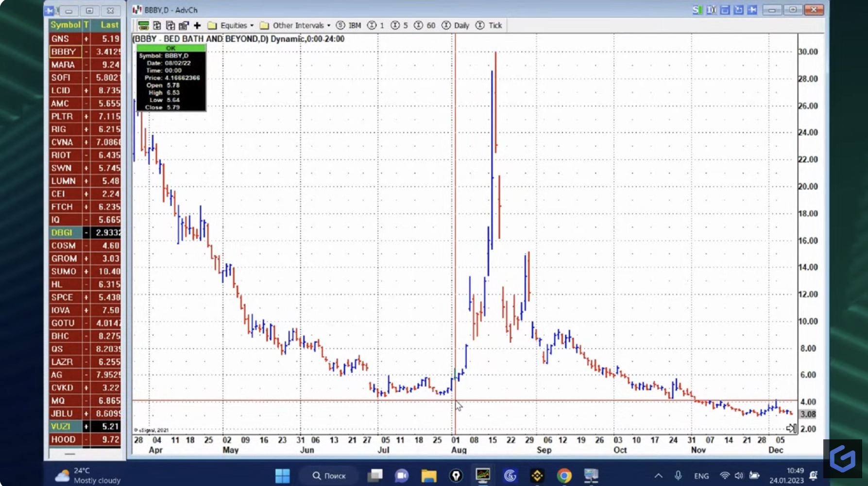This screenshot has height=486, width=868.
Task: Switch chart to the 1 minute interval
Action: pos(376,25)
